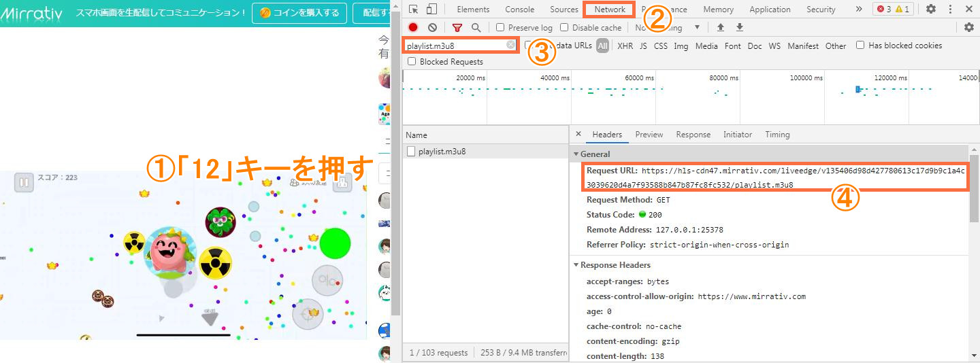Viewport: 980px width, 363px height.
Task: Open the Response tab of the request
Action: click(693, 135)
